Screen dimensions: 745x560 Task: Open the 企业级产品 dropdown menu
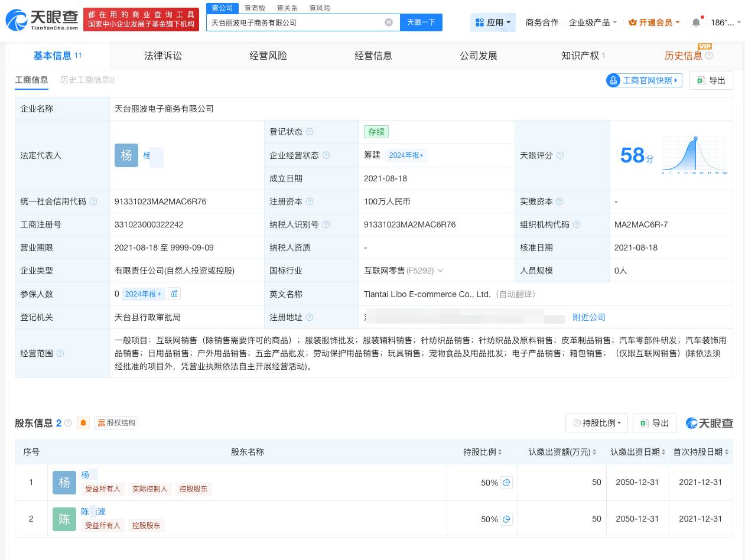click(x=592, y=21)
